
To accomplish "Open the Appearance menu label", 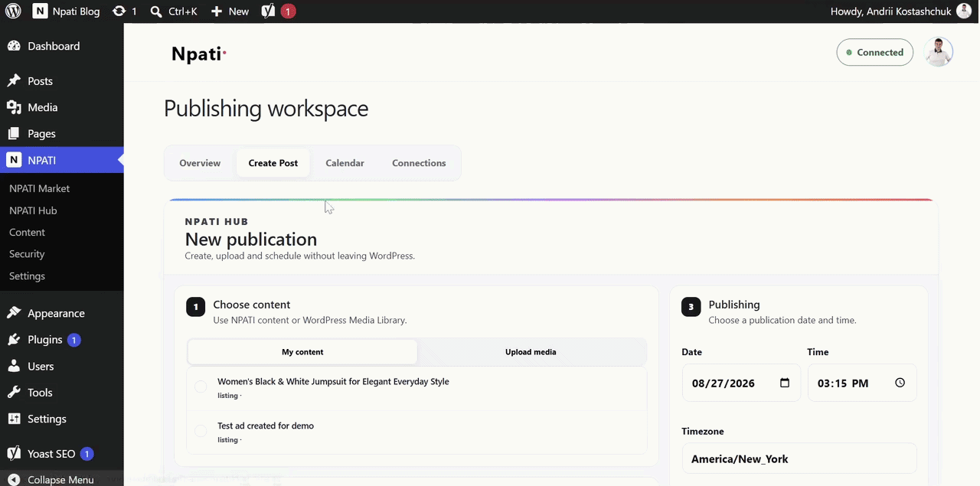I will (x=56, y=313).
